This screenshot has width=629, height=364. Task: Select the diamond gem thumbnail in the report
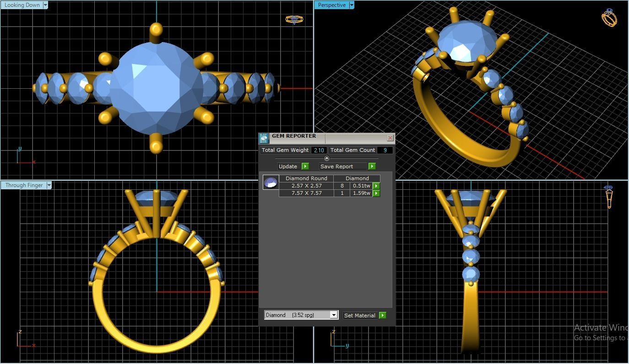point(271,182)
